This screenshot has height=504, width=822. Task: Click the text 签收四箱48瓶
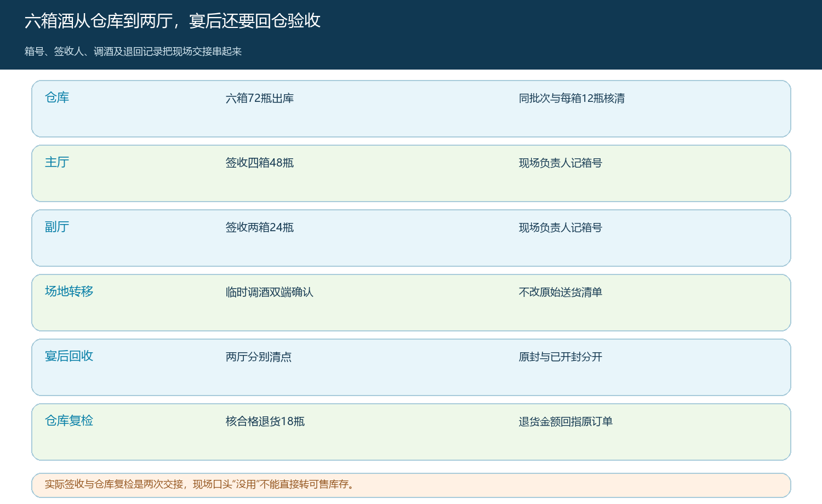coord(260,163)
